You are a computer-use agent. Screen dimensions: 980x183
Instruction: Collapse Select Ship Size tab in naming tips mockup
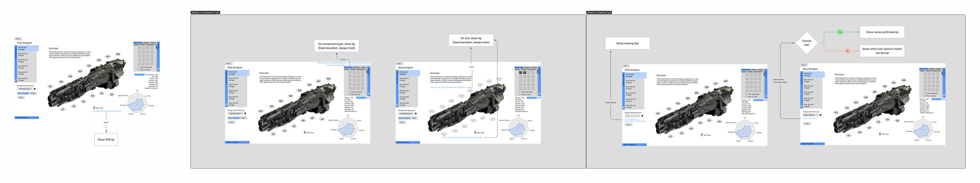[x=623, y=91]
